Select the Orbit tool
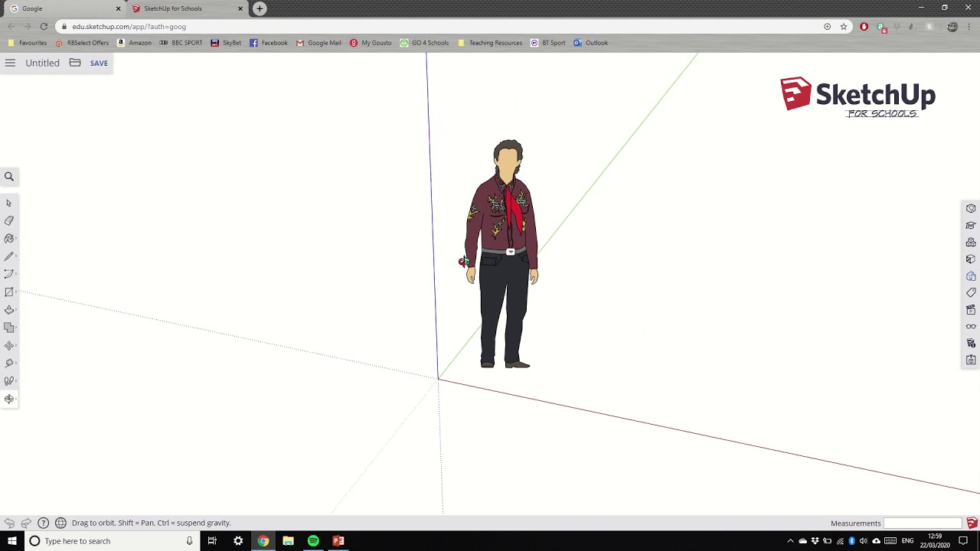Screen dimensions: 980x551 coord(9,399)
